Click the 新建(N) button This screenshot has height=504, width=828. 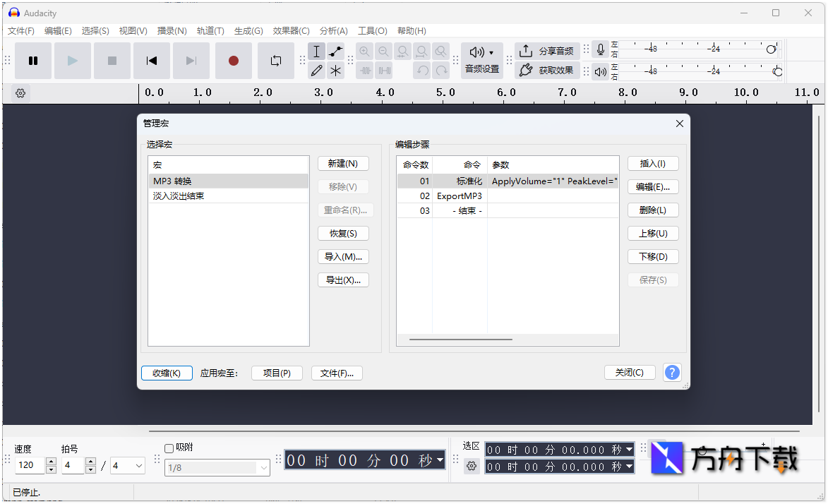click(x=343, y=164)
